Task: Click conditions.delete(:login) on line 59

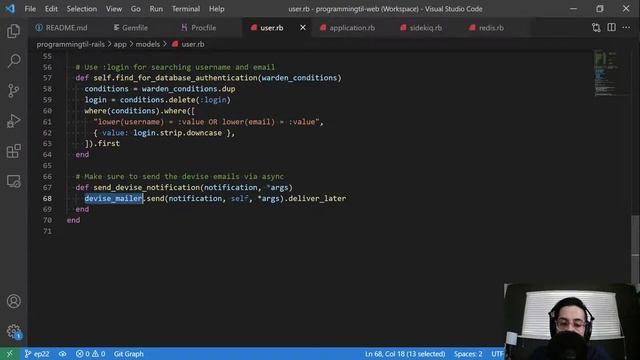Action: [x=175, y=100]
